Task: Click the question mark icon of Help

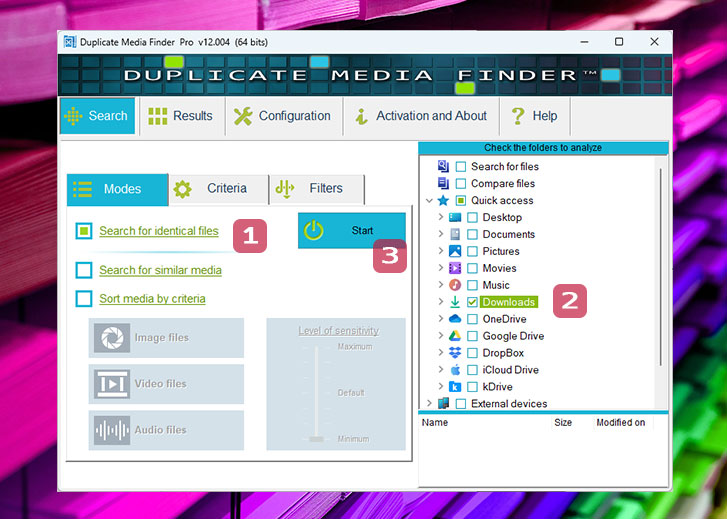Action: pyautogui.click(x=517, y=116)
